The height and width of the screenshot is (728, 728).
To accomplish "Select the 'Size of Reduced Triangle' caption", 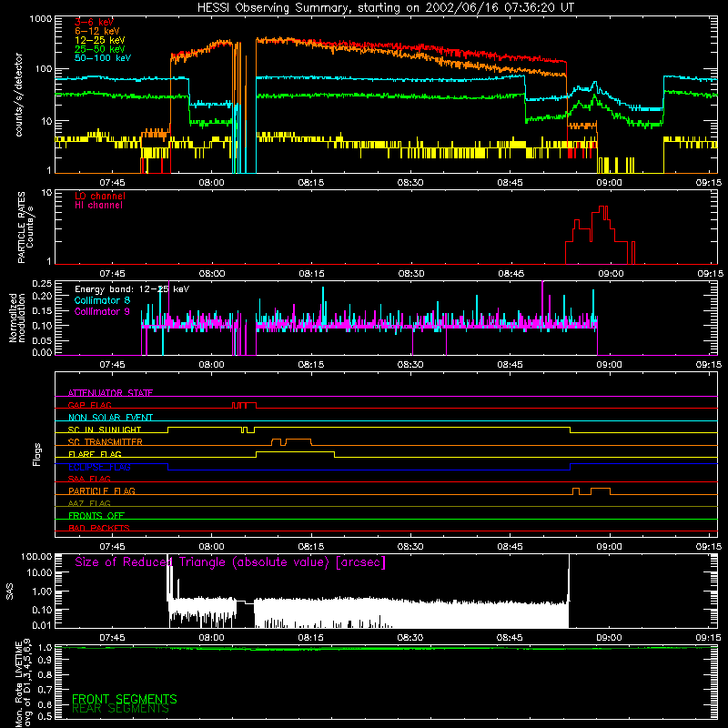I will (230, 562).
